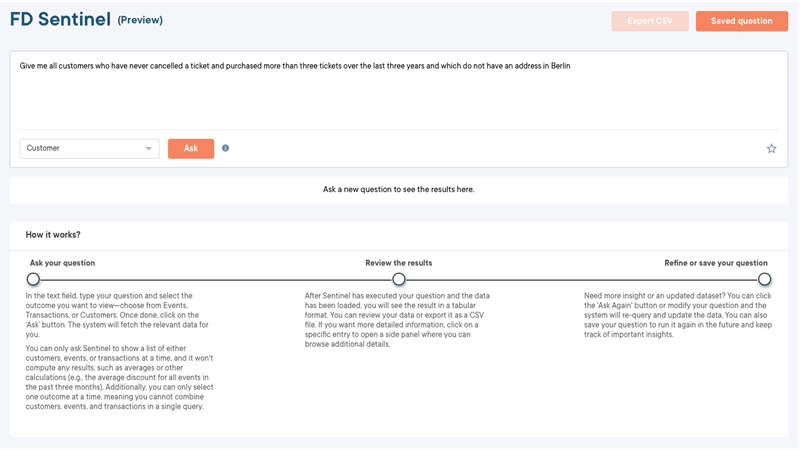800x450 pixels.
Task: Click the 'How it works?' heading
Action: [x=54, y=235]
